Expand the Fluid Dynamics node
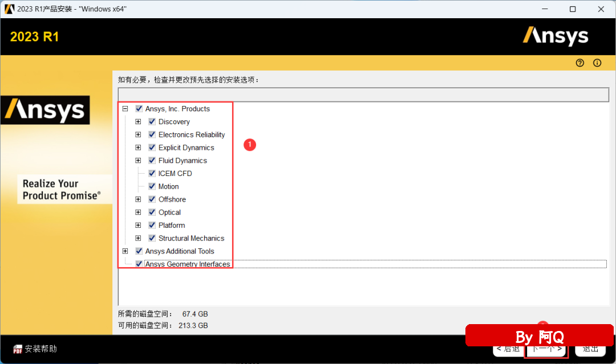616x364 pixels. (138, 161)
